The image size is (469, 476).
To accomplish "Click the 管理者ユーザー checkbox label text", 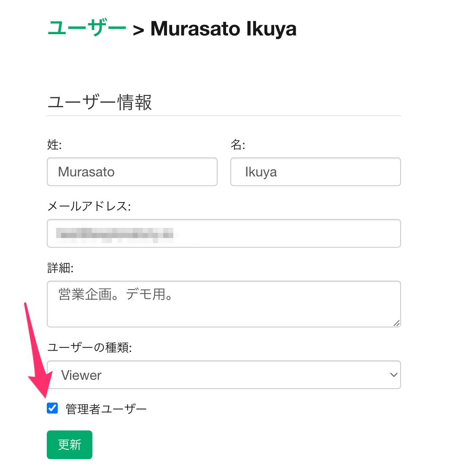I will pyautogui.click(x=106, y=409).
